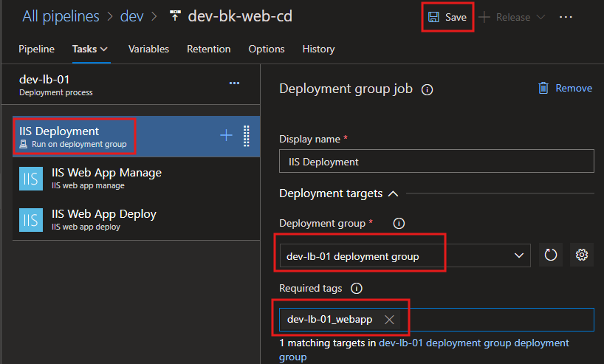The image size is (604, 364).
Task: Click the release pipeline icon beside dev-bk-web-cd
Action: [x=175, y=16]
